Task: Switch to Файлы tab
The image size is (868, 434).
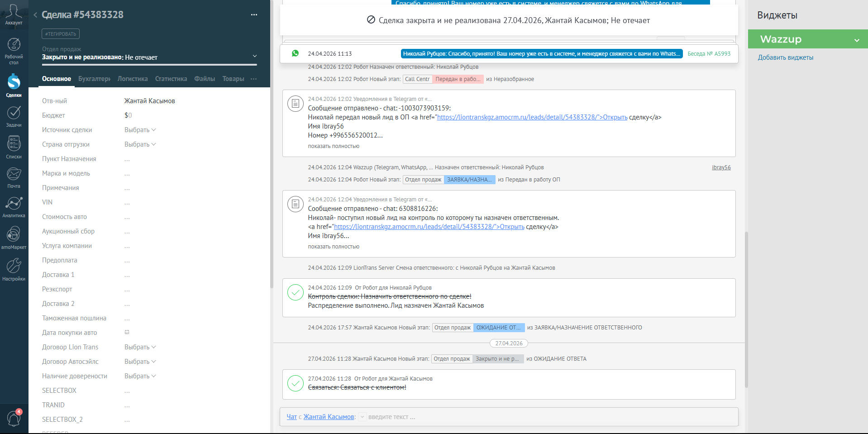Action: (205, 79)
